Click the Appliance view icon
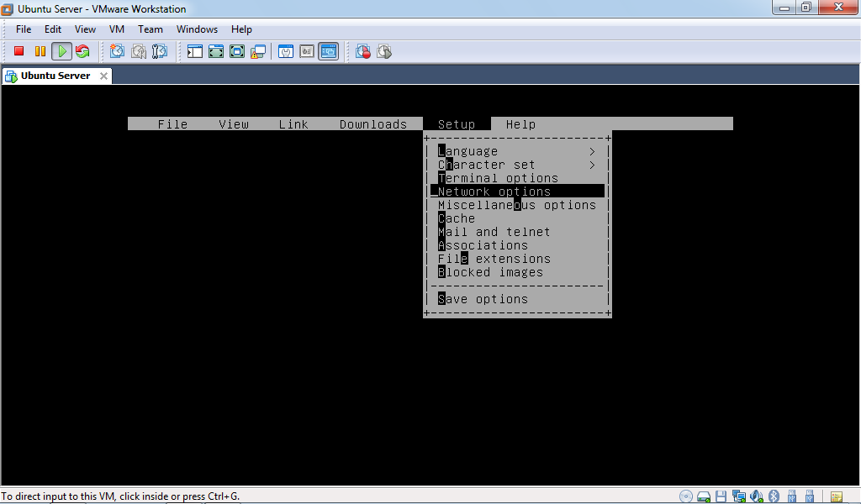Image resolution: width=861 pixels, height=504 pixels. coord(307,51)
